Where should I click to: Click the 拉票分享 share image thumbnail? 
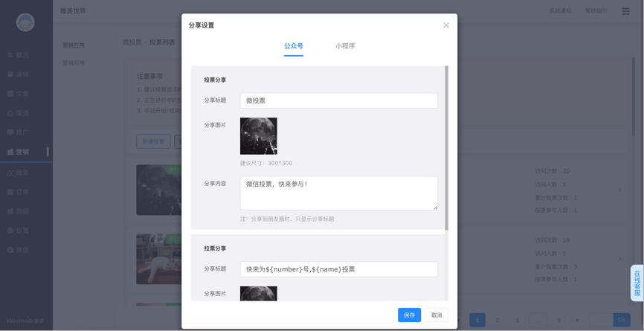tap(259, 294)
